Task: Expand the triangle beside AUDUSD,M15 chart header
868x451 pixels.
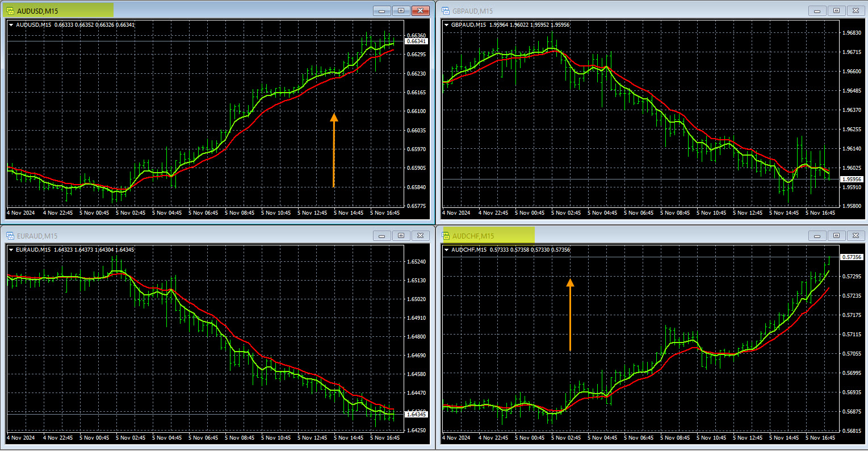Action: [11, 25]
